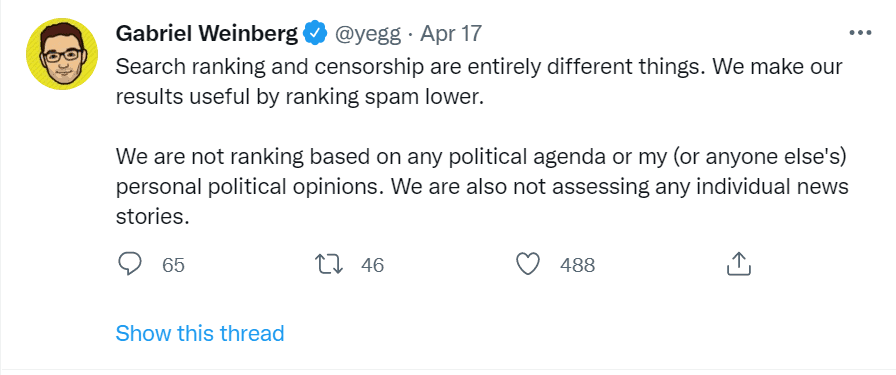Click the @yegg handle
This screenshot has width=896, height=375.
click(x=368, y=34)
